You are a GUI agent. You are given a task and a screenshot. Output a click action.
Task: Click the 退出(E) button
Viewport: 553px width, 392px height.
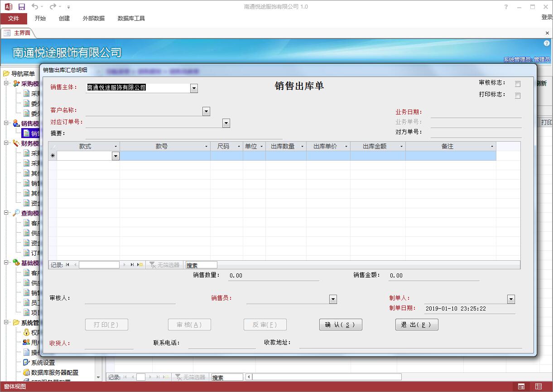point(417,325)
